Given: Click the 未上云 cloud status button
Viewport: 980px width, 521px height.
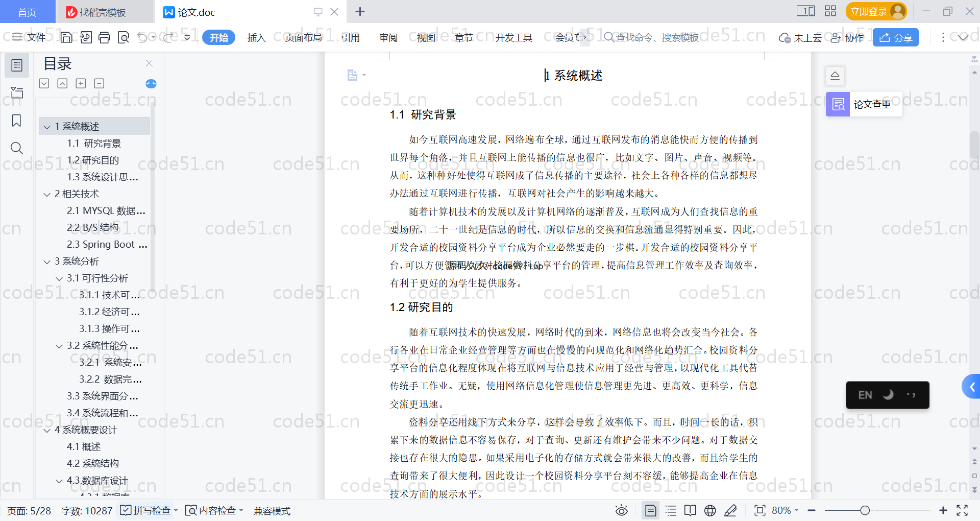Looking at the screenshot, I should [x=800, y=38].
